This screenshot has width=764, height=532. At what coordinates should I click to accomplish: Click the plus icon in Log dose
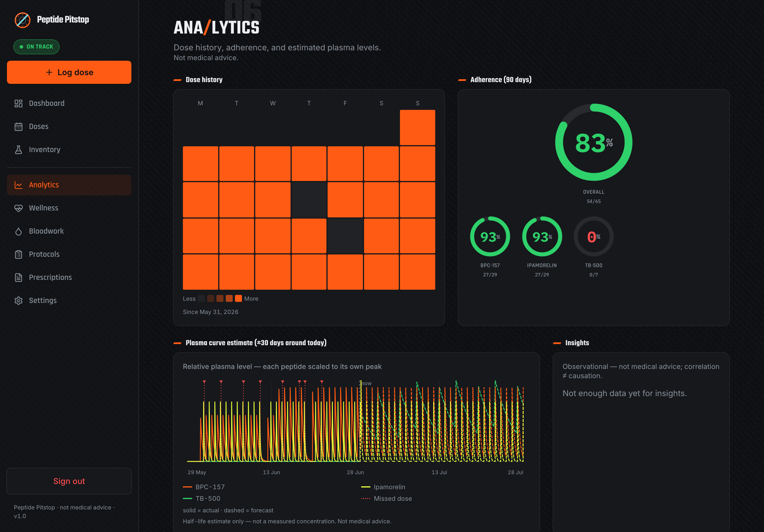49,72
